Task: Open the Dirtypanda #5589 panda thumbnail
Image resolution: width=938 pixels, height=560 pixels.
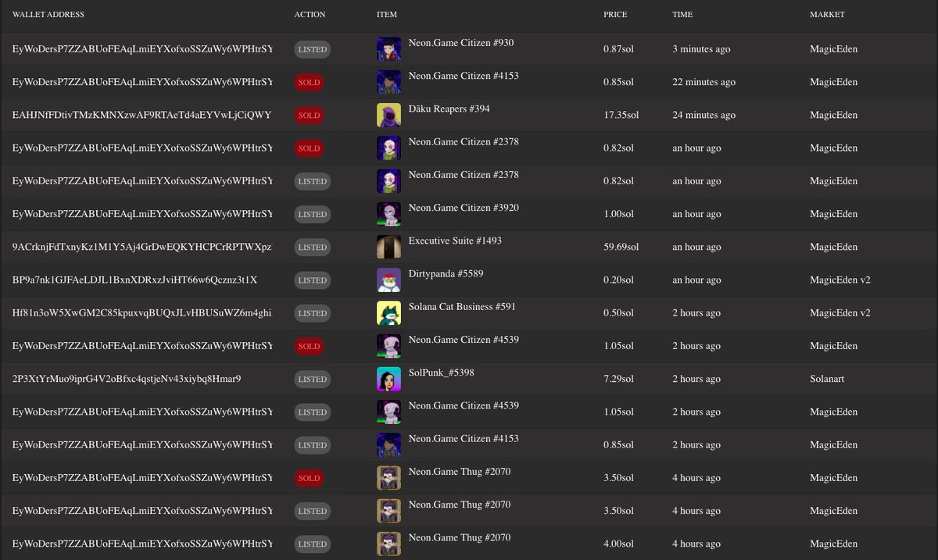Action: [388, 280]
